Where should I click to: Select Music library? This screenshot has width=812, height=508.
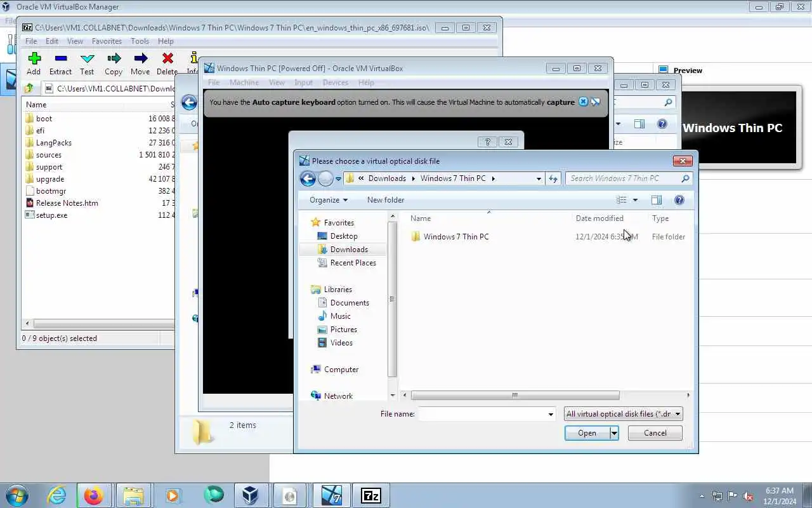pyautogui.click(x=340, y=316)
